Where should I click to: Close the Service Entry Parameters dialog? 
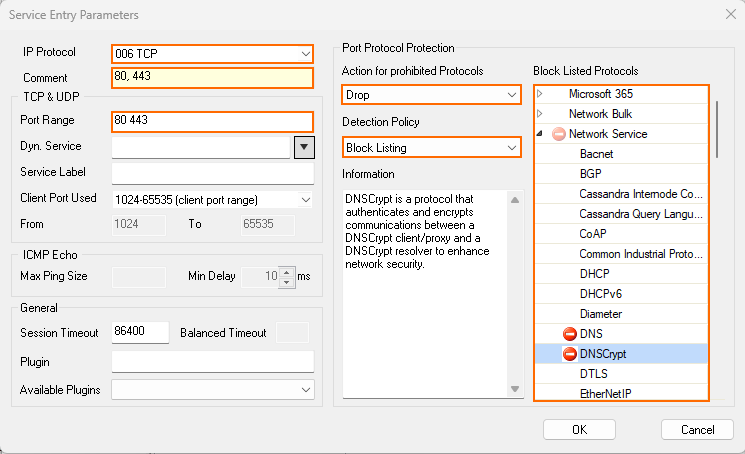click(x=728, y=14)
